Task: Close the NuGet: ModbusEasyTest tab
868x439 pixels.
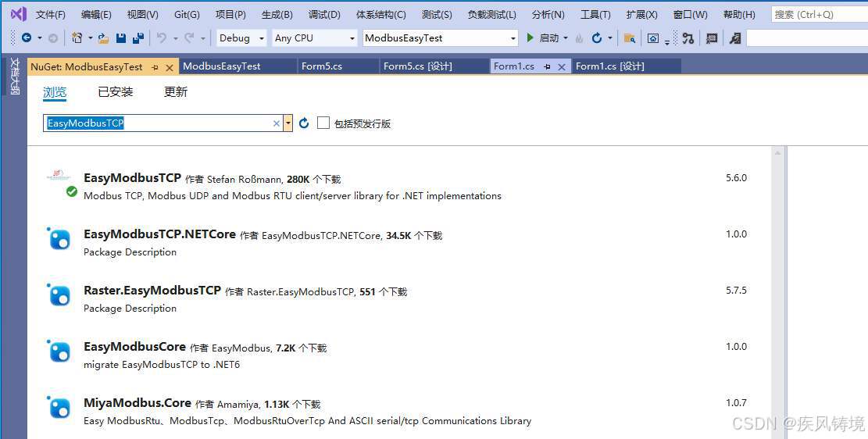Action: 170,67
